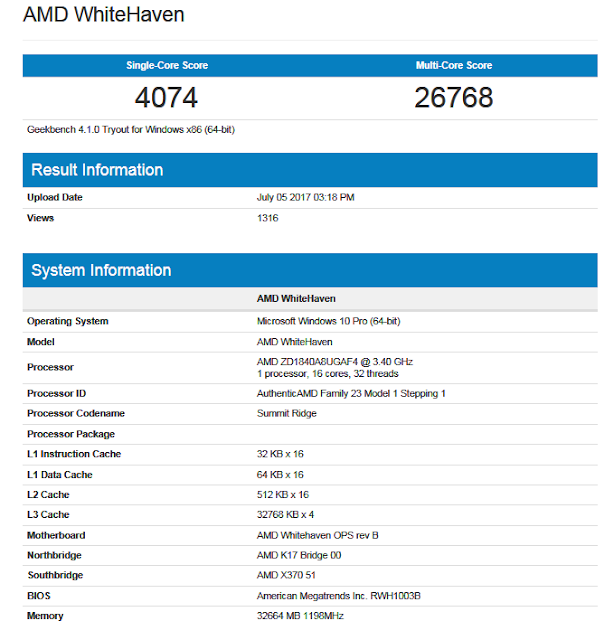Click the Single-Core Score header
This screenshot has width=614, height=640.
tap(167, 65)
